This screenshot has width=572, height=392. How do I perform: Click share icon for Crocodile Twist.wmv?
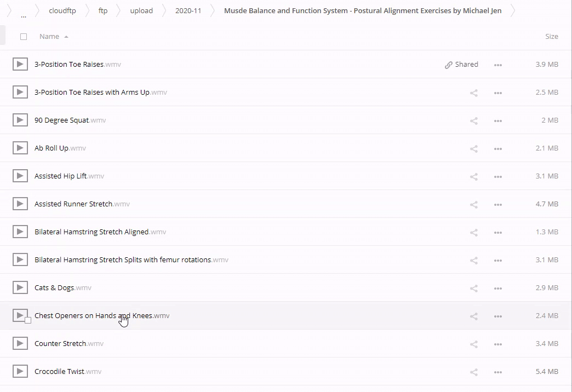(x=474, y=372)
